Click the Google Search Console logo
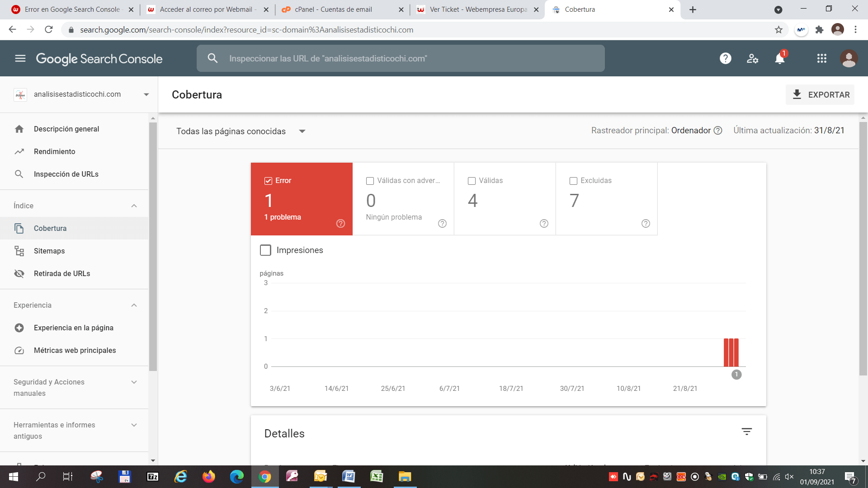 99,59
